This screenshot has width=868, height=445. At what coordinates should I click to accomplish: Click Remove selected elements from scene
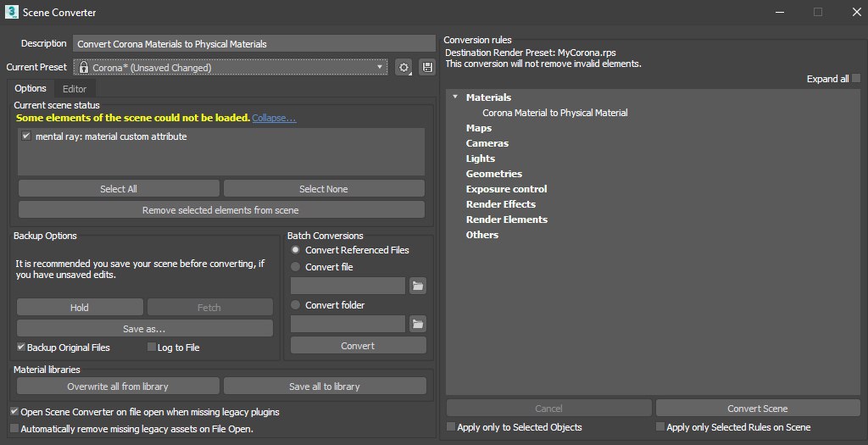point(221,210)
